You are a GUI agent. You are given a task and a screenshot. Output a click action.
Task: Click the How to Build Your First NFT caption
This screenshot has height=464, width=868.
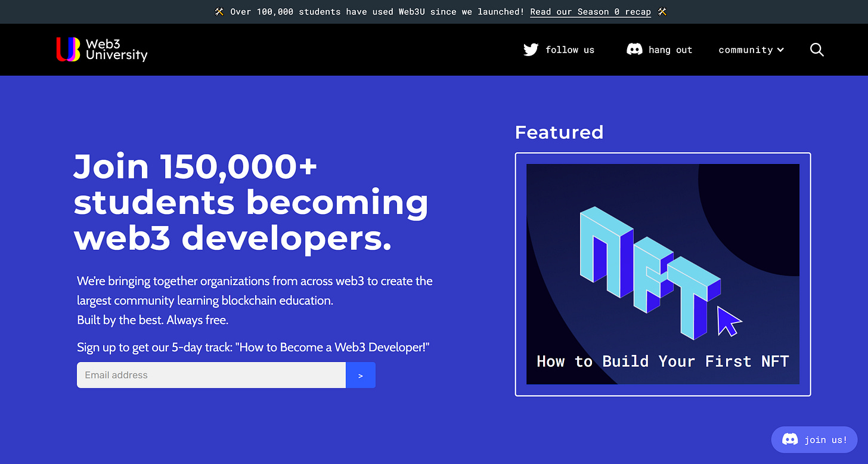[663, 361]
